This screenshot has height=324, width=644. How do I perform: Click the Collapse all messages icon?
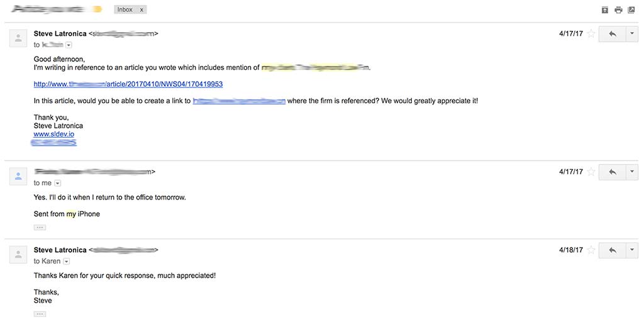point(604,10)
